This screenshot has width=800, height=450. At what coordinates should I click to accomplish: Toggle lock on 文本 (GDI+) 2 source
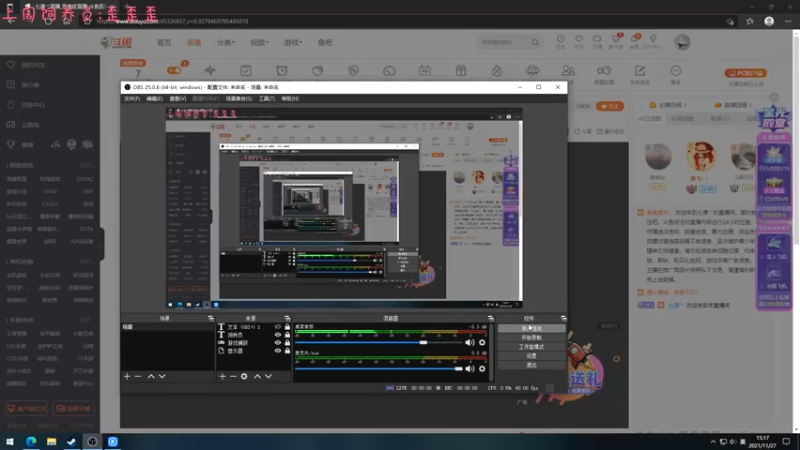(287, 327)
